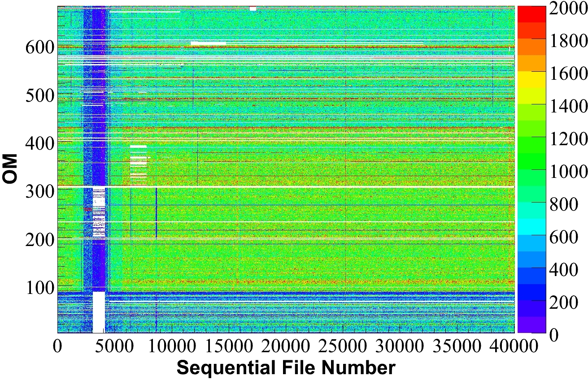Click the dark blue vertical line between OM 200 and 300
The image size is (588, 380).
(x=156, y=213)
